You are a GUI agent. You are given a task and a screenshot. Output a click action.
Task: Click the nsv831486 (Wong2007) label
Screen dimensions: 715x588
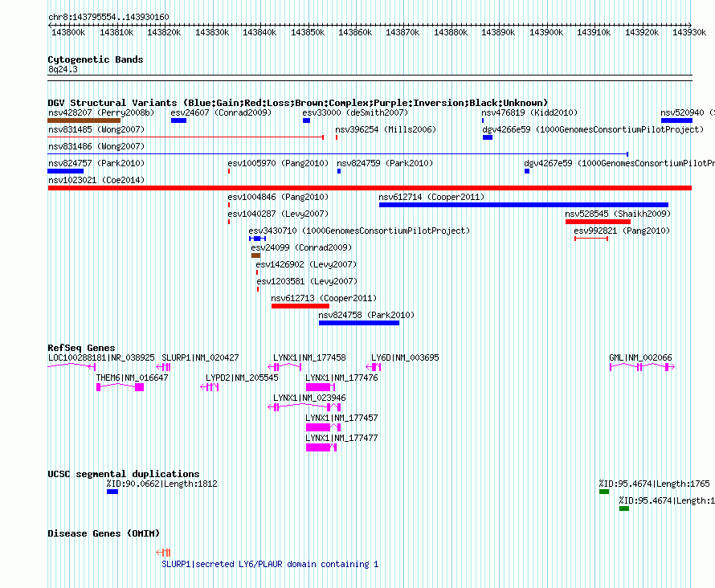(x=96, y=146)
